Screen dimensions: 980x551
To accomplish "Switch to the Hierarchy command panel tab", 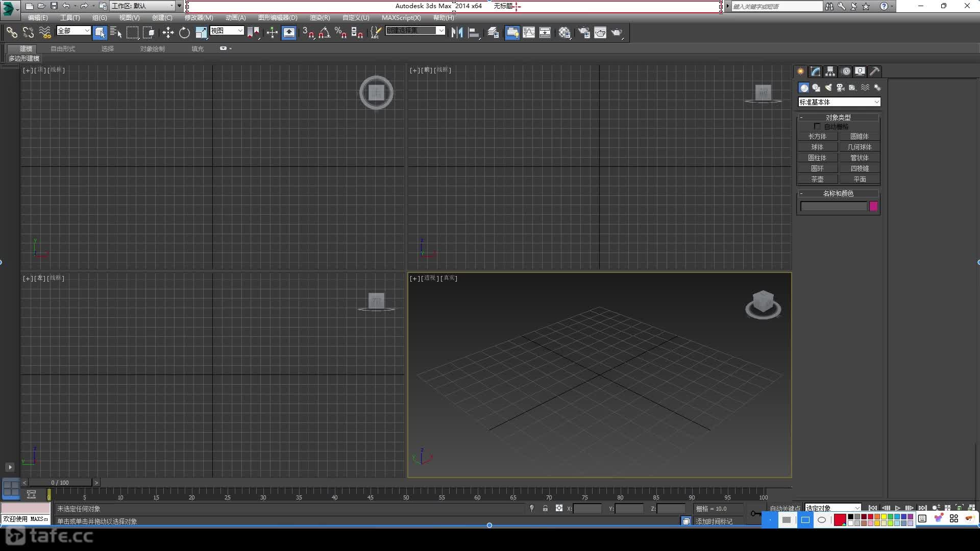I will coord(830,71).
